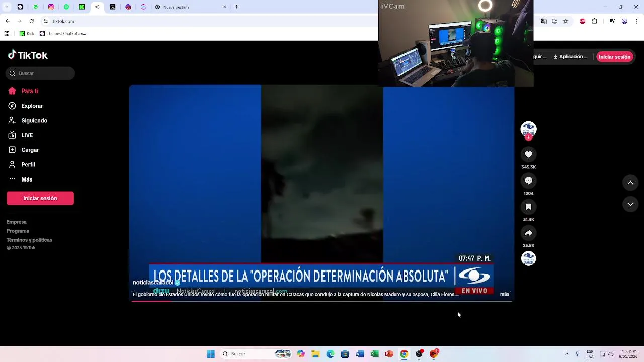Go to next video with down chevron
This screenshot has height=362, width=644.
coord(630,204)
